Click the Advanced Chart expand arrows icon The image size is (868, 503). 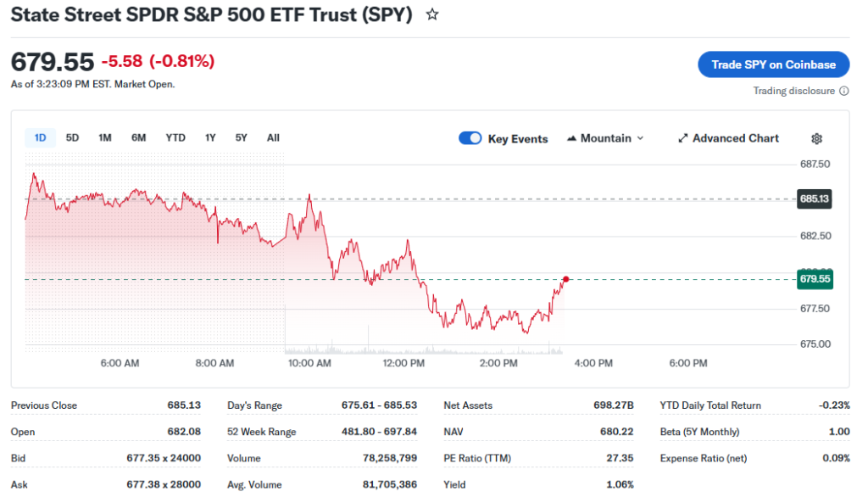coord(683,138)
